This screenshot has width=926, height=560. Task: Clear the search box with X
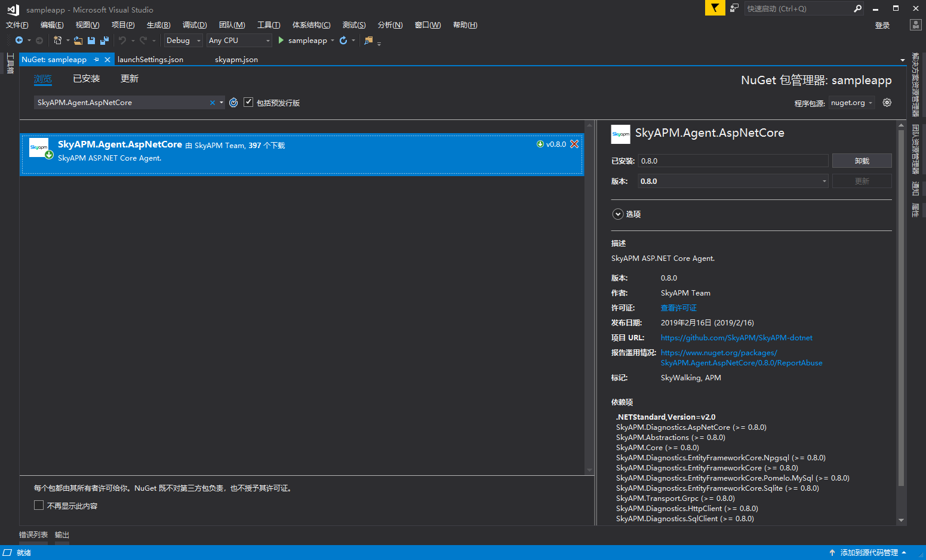point(212,103)
